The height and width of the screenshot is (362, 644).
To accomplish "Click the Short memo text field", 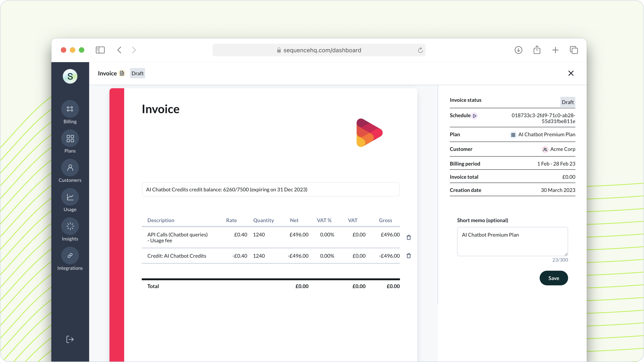I will [512, 241].
